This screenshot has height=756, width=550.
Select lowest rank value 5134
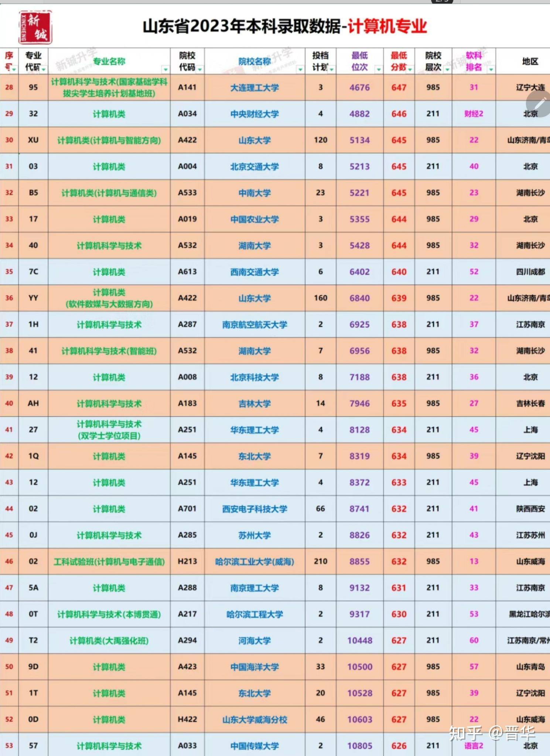(360, 140)
